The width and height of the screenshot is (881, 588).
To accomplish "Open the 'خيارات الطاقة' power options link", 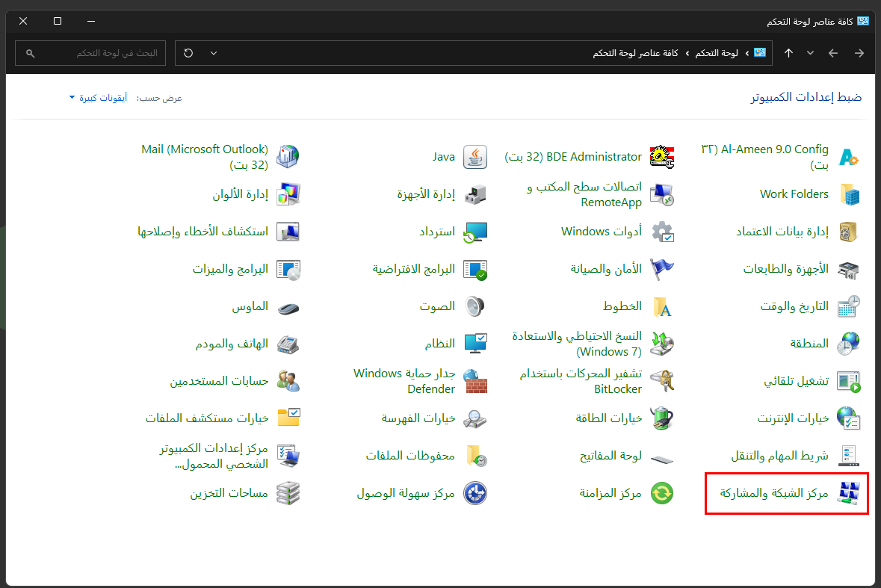I will (x=609, y=418).
